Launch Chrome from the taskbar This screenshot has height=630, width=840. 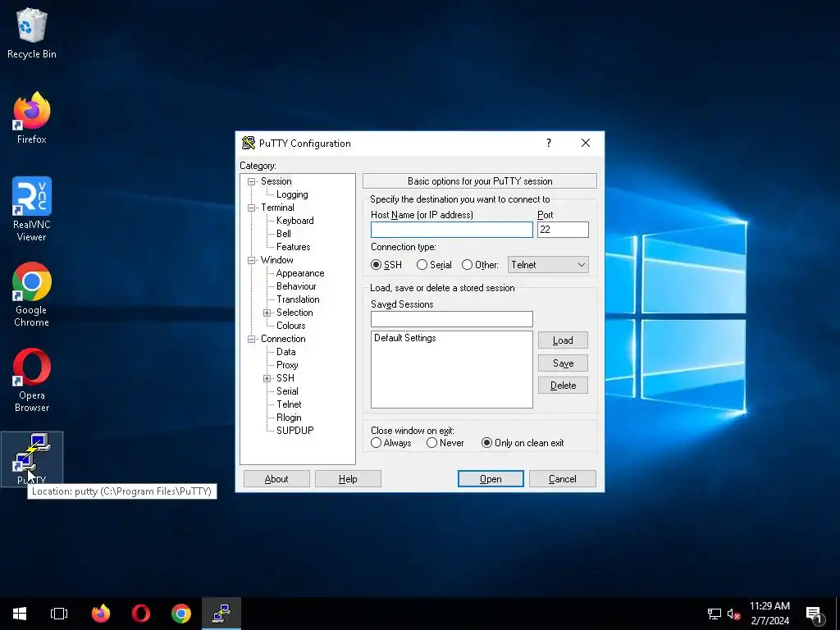(181, 614)
